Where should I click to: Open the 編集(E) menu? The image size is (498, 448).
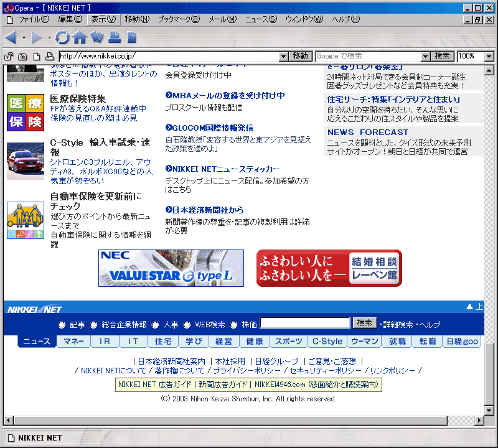[x=70, y=19]
